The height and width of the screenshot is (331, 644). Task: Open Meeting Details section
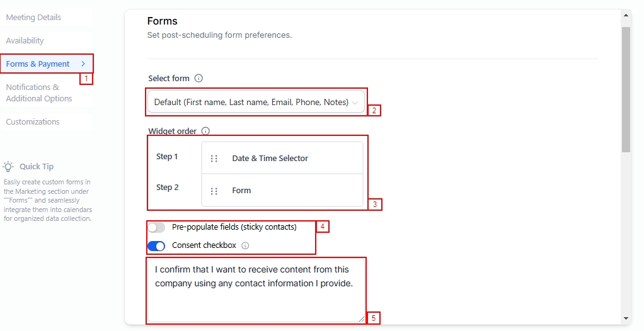(33, 18)
